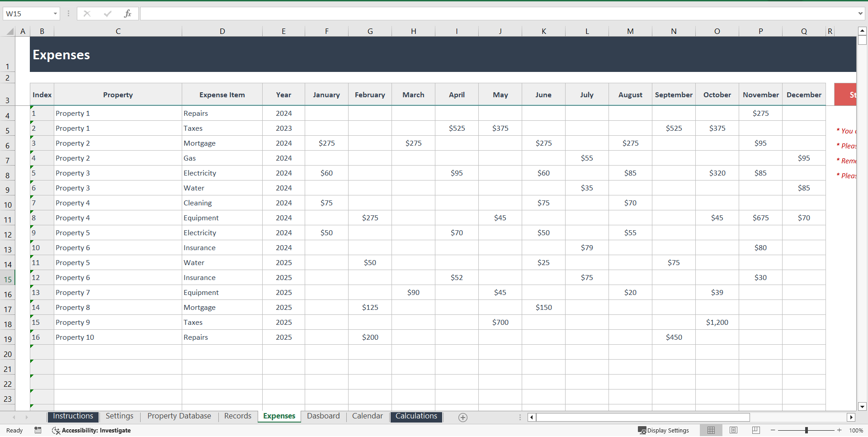The height and width of the screenshot is (437, 868).
Task: Expand the formula bar chevron
Action: (x=860, y=14)
